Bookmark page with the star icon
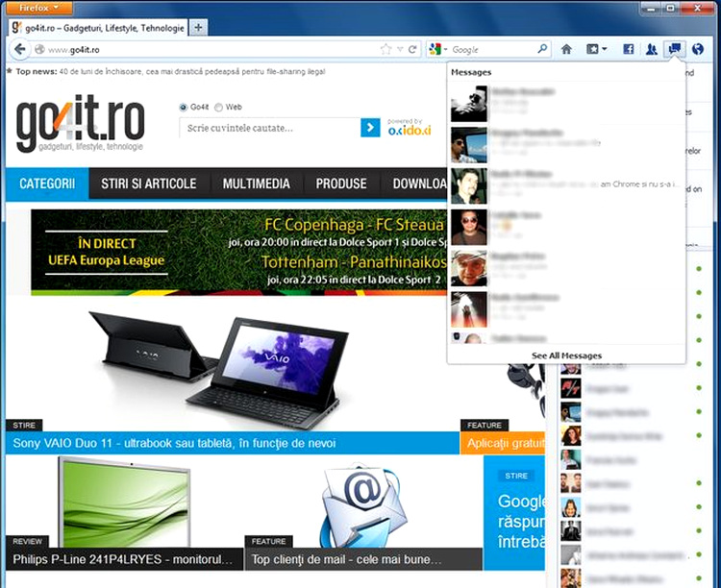Image resolution: width=721 pixels, height=588 pixels. (x=385, y=49)
